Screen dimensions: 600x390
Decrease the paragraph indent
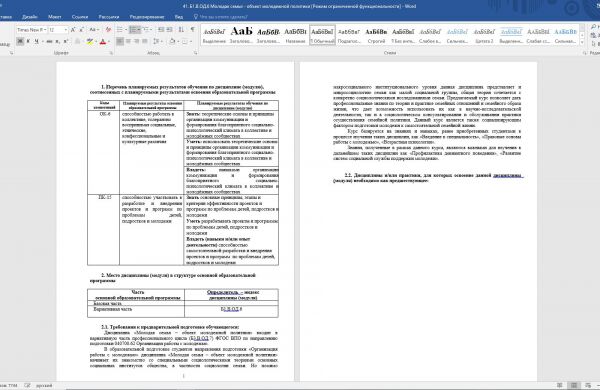[161, 30]
